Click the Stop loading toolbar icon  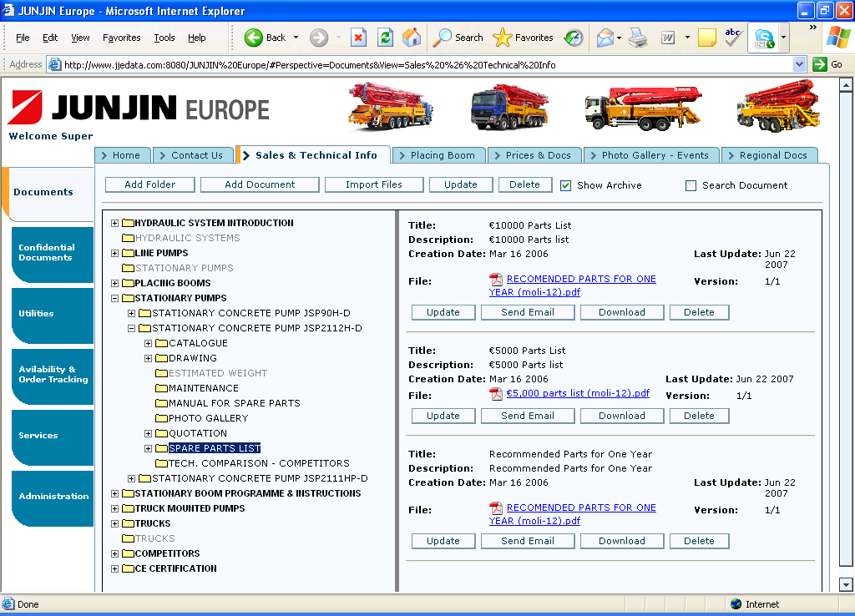pos(358,38)
